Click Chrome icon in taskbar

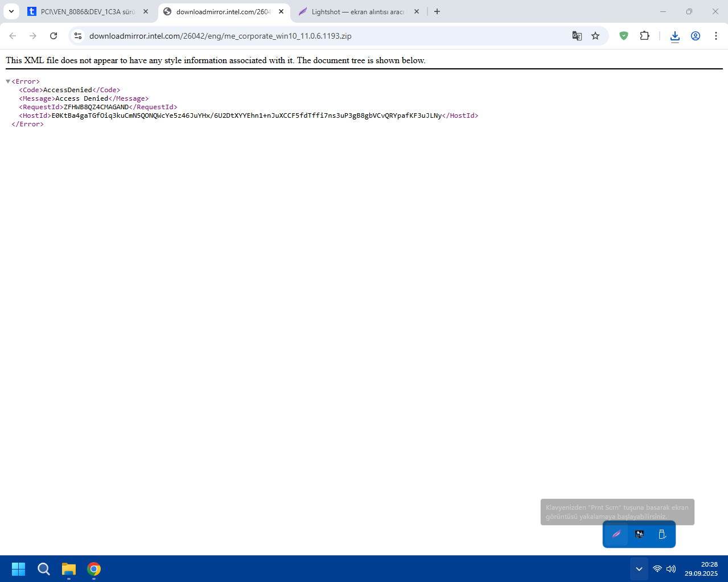94,569
